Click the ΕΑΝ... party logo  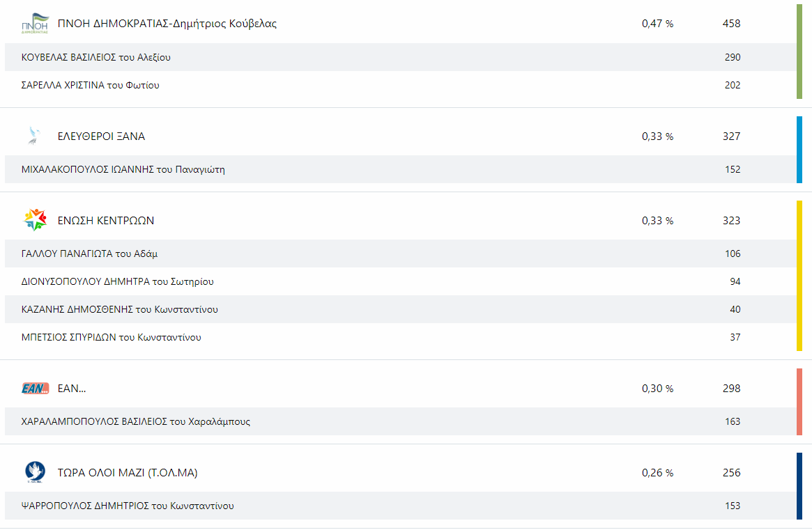click(36, 388)
